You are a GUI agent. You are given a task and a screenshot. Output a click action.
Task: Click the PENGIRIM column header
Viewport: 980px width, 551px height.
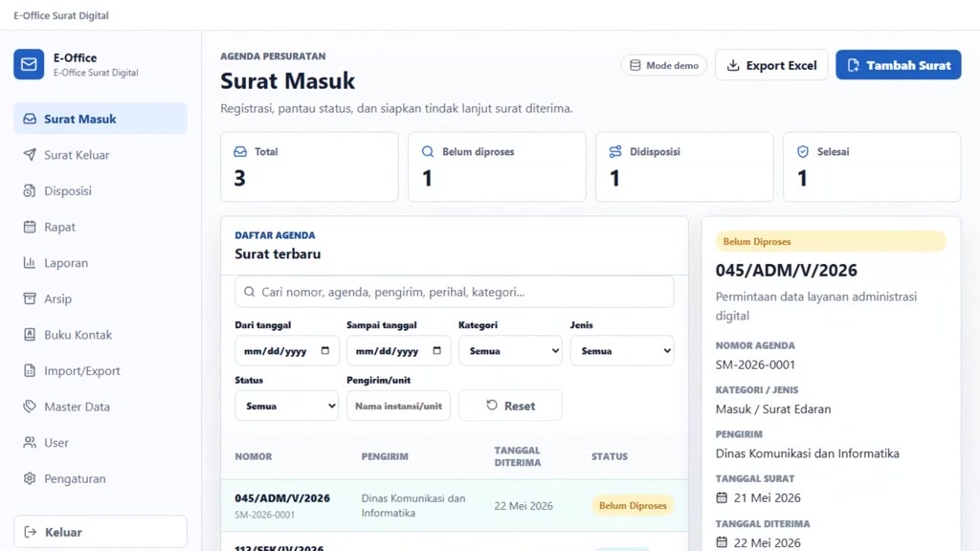[x=385, y=456]
